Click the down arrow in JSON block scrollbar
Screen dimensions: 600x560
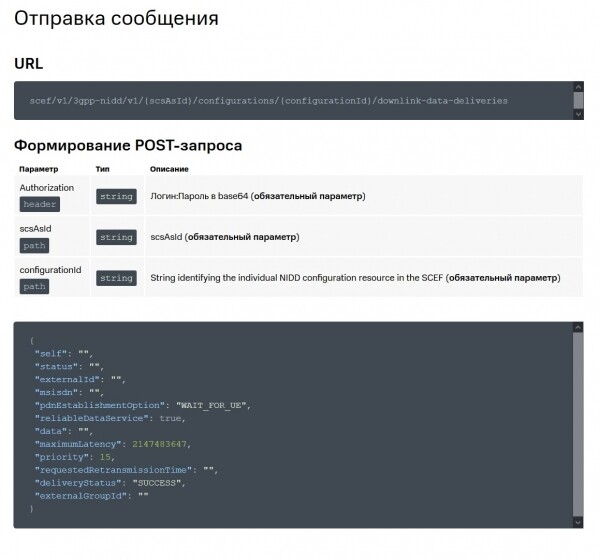(578, 522)
